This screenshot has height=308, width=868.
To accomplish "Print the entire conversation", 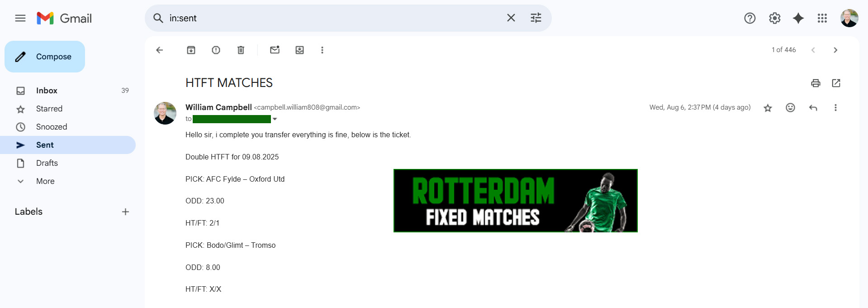I will 816,83.
